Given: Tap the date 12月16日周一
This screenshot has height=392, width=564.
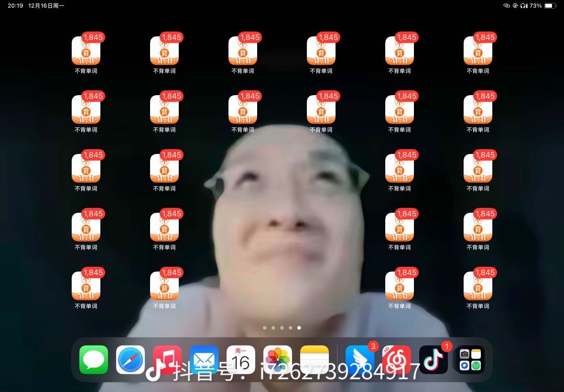Looking at the screenshot, I should (x=46, y=6).
